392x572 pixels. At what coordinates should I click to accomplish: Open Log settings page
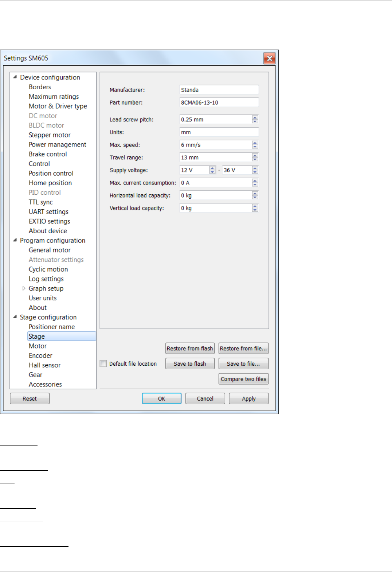coord(46,279)
